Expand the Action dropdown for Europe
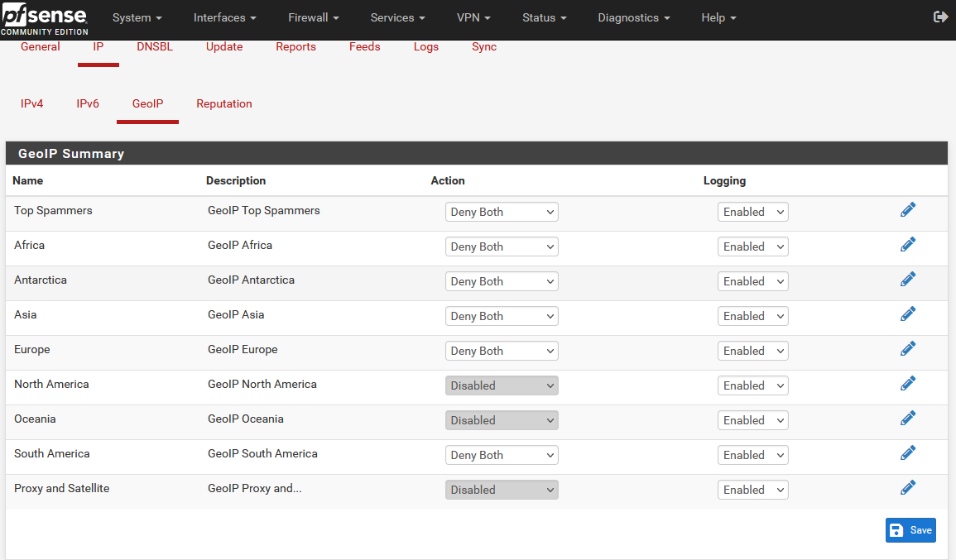 click(x=502, y=351)
